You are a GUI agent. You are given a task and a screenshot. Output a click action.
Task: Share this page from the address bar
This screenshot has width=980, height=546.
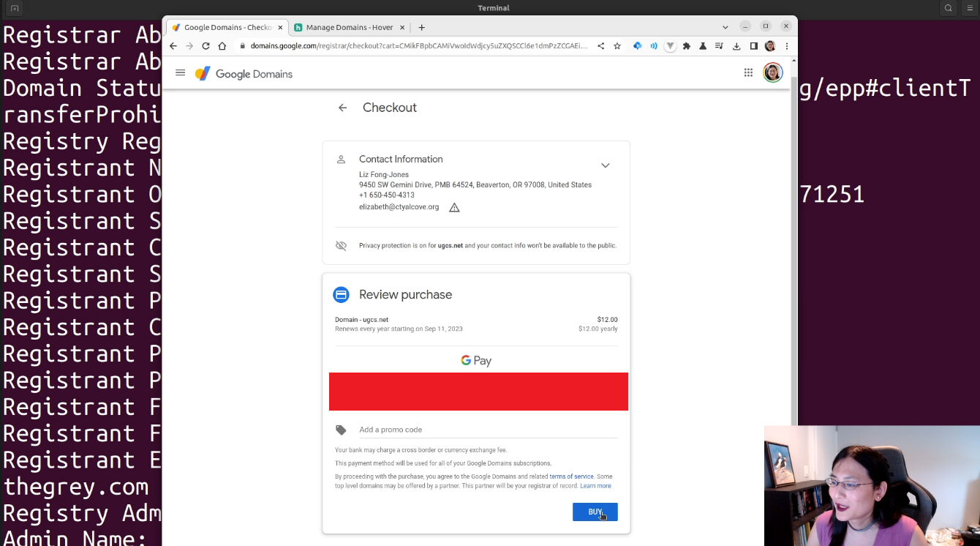601,45
